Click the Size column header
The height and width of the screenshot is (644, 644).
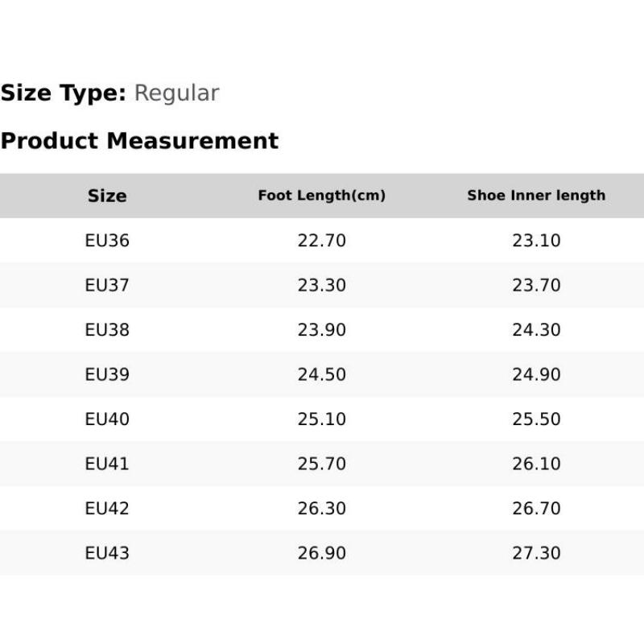[x=107, y=196]
